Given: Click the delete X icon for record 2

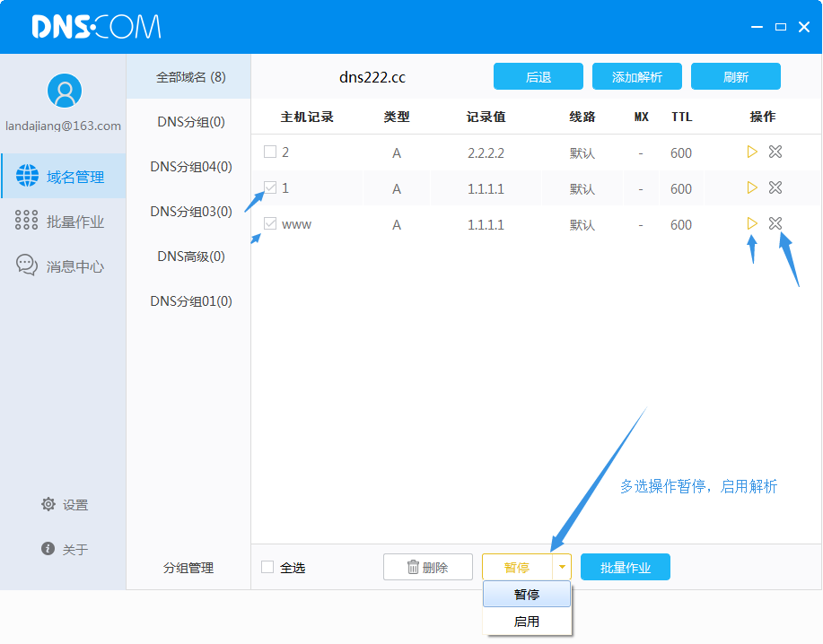Looking at the screenshot, I should [x=775, y=152].
